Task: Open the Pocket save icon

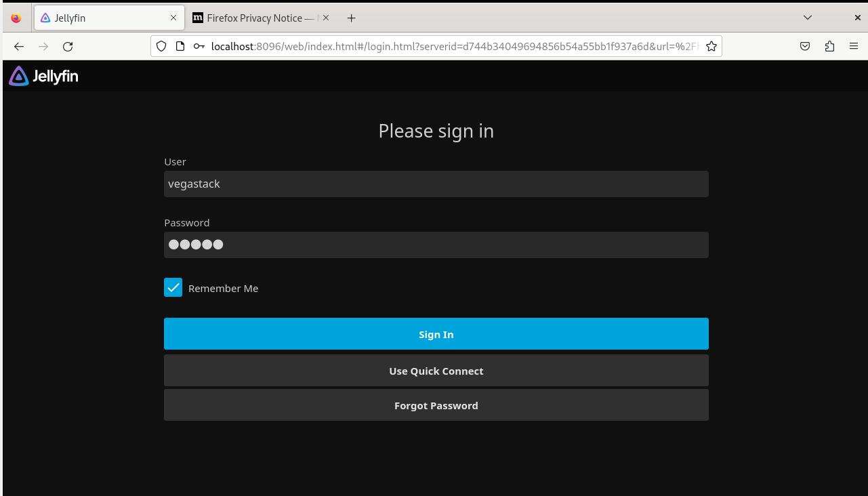Action: coord(805,47)
